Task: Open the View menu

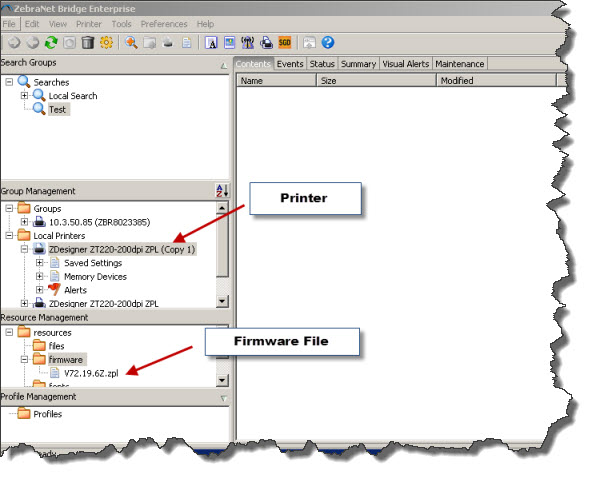Action: [58, 24]
